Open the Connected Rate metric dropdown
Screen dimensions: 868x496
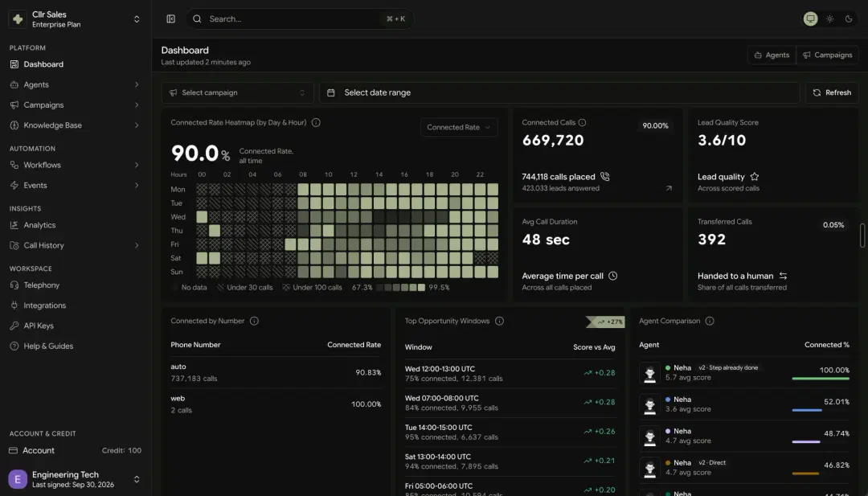[458, 127]
